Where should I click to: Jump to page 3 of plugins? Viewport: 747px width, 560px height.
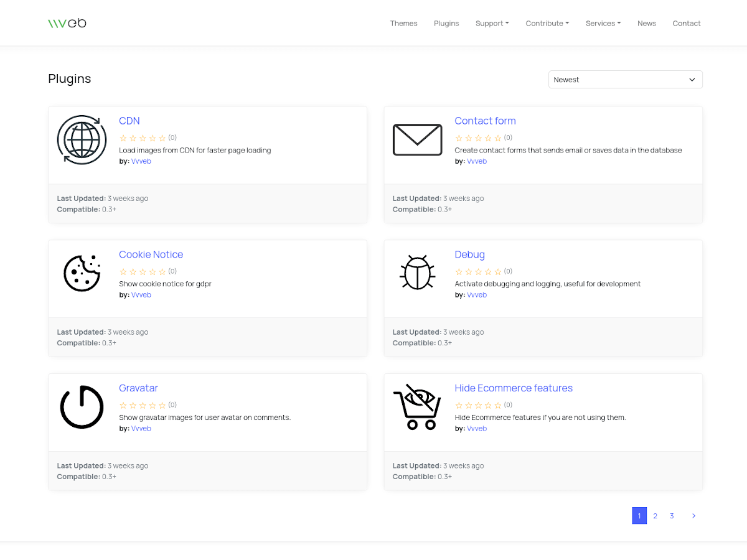coord(672,516)
